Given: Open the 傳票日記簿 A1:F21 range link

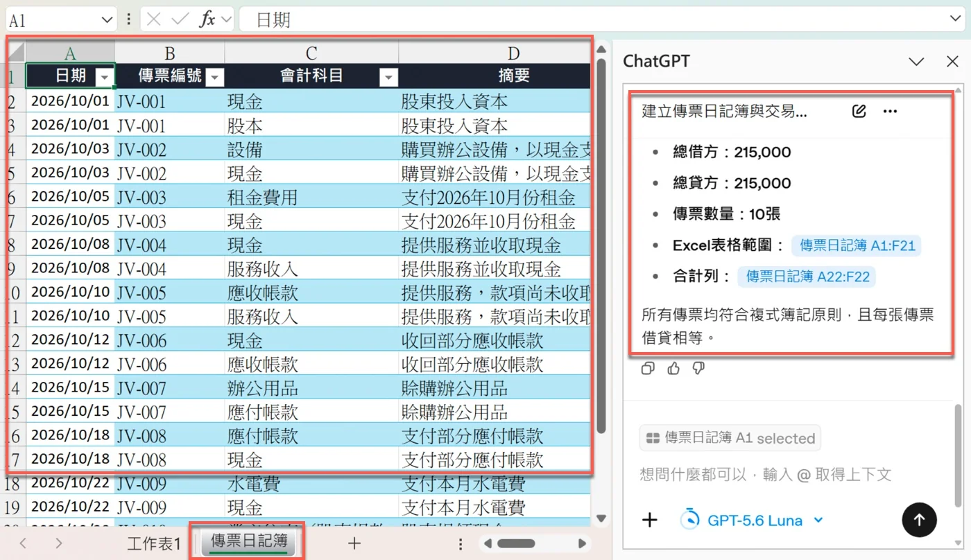Looking at the screenshot, I should click(x=857, y=245).
